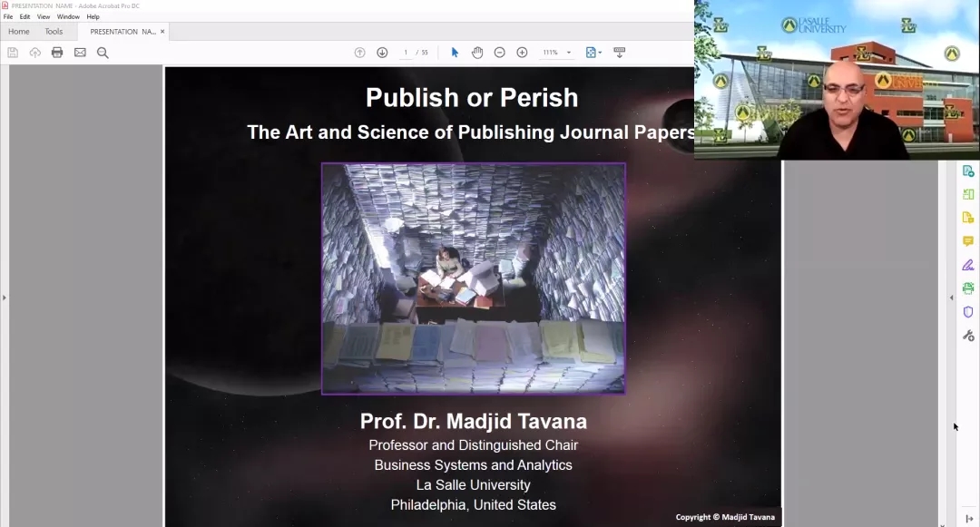Go to the next page with the down arrow

pos(383,53)
